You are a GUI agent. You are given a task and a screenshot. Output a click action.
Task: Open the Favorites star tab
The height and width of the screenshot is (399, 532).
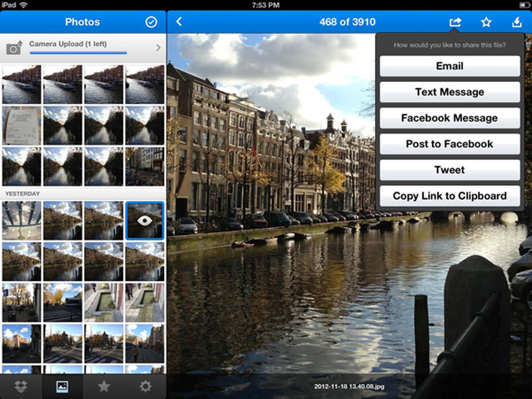(104, 386)
